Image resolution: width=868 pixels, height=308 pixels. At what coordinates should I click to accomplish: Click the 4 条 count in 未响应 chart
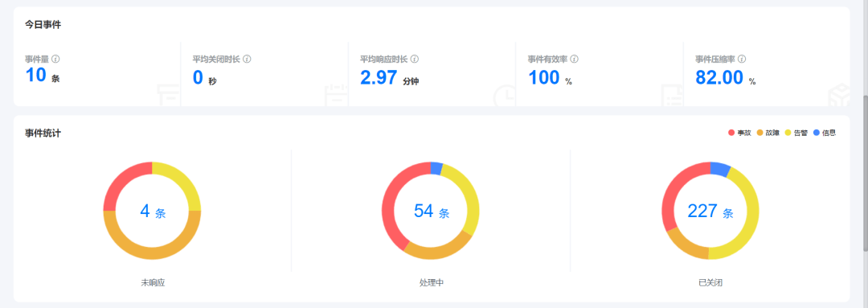click(x=153, y=211)
